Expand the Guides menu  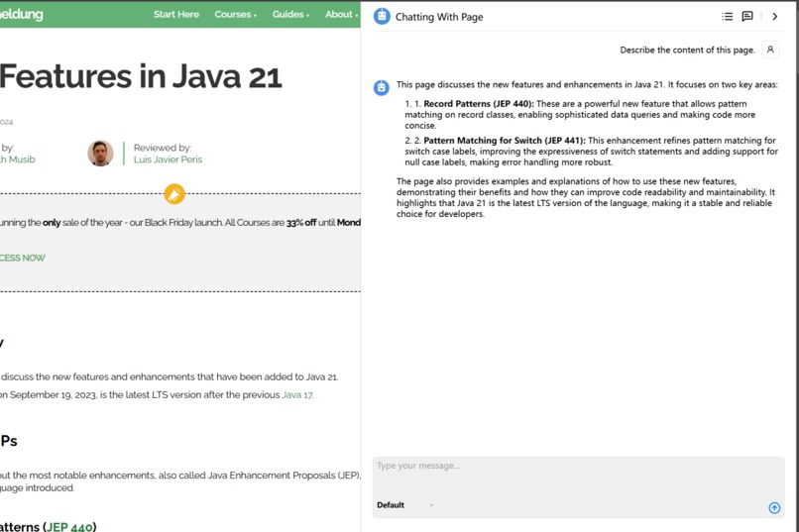(290, 14)
